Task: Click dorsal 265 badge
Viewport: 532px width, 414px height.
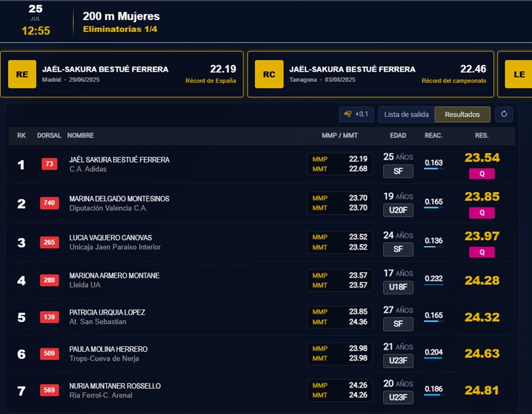Action: point(49,242)
